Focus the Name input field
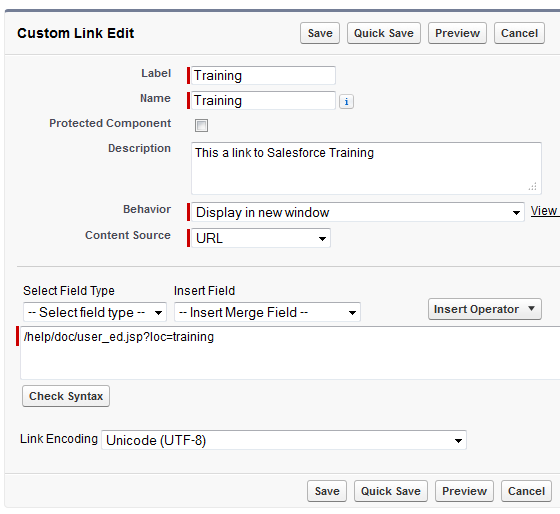This screenshot has width=560, height=514. pyautogui.click(x=263, y=100)
